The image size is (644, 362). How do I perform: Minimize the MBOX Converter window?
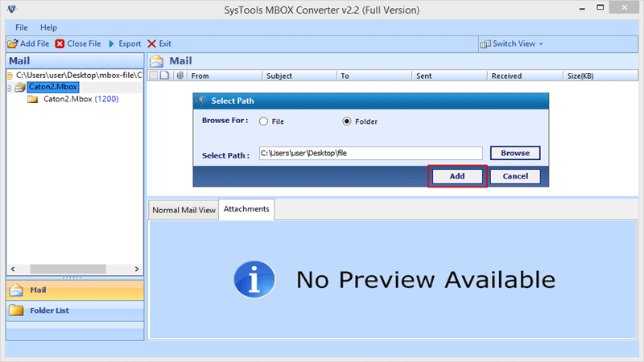tap(582, 8)
